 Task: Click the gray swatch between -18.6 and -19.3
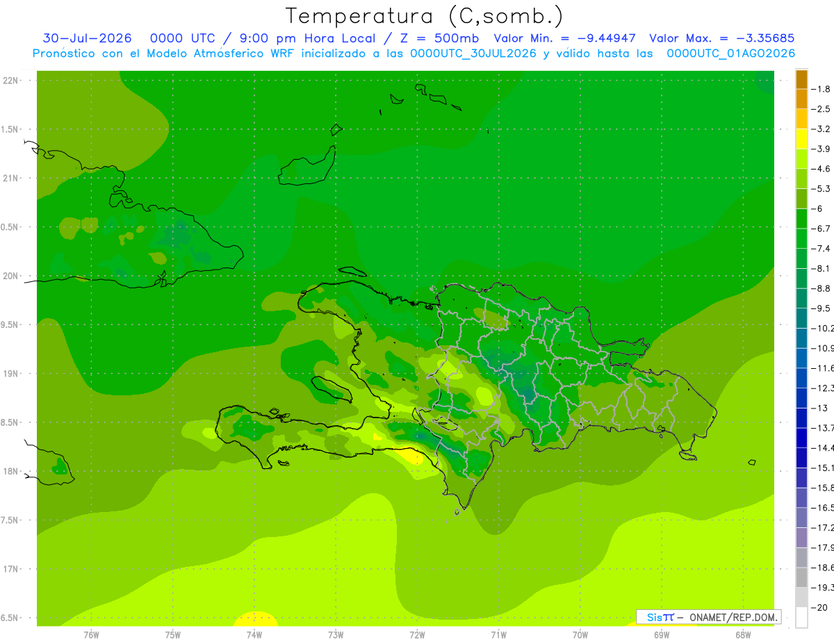tap(801, 577)
